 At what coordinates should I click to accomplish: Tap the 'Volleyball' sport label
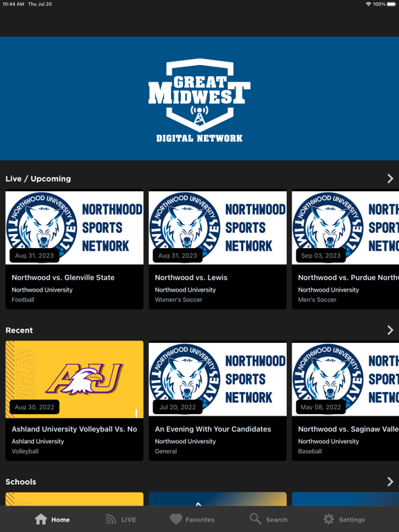[x=25, y=451]
